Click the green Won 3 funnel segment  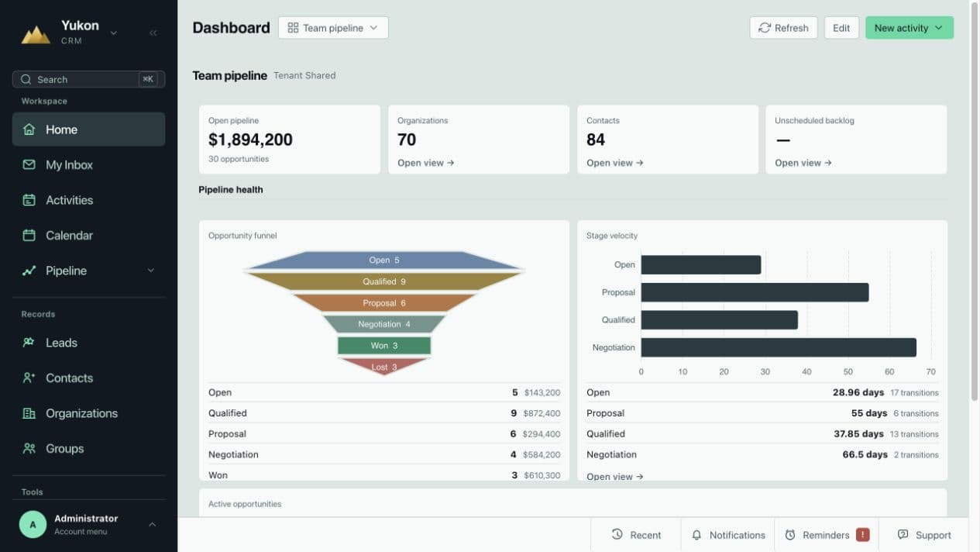point(384,345)
